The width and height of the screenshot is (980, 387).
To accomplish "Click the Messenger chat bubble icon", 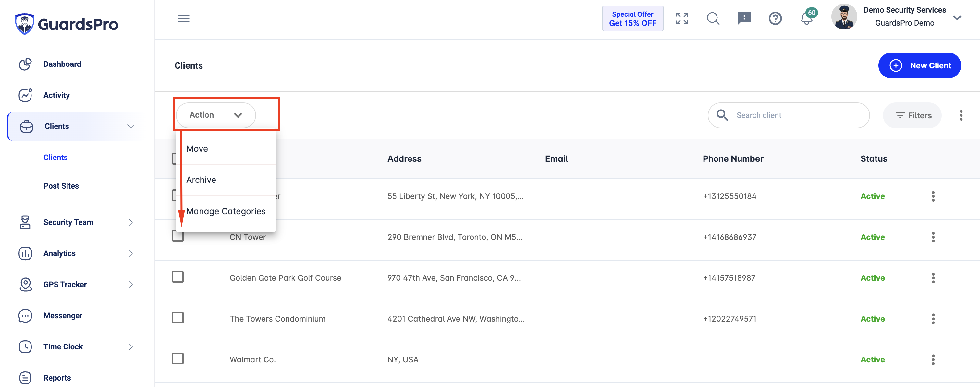I will (25, 315).
